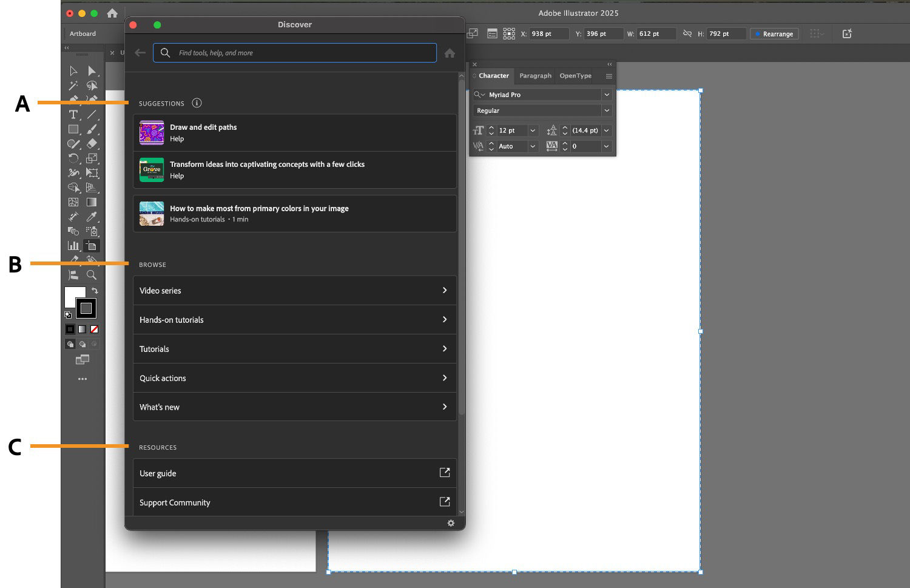The height and width of the screenshot is (588, 910).
Task: Click the Stroke color swatch
Action: (86, 308)
